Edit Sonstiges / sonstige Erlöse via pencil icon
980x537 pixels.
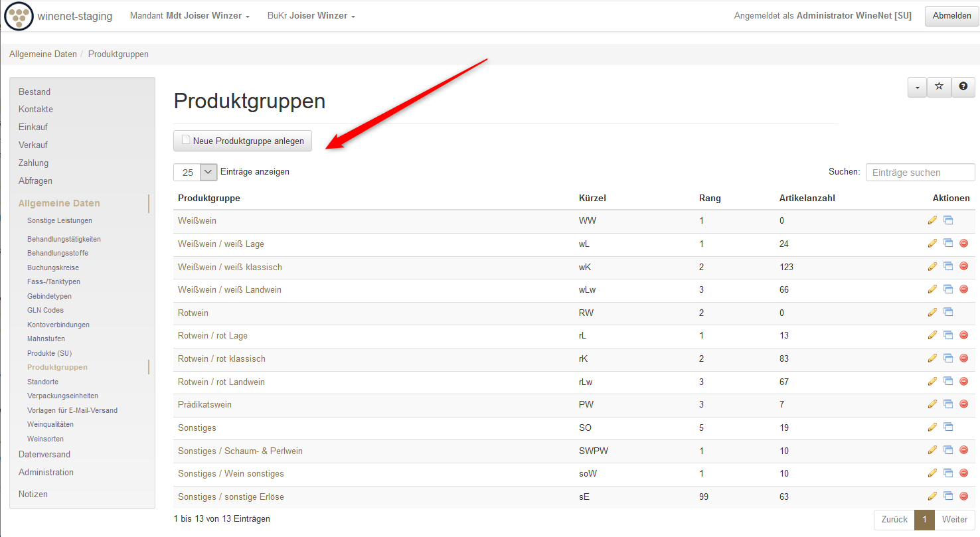click(x=932, y=496)
